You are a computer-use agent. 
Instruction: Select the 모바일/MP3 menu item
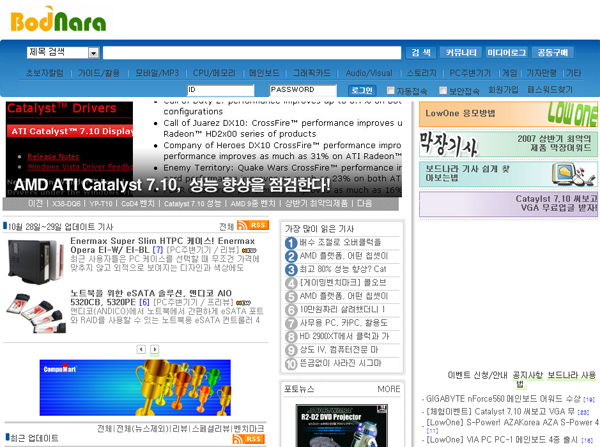click(157, 73)
